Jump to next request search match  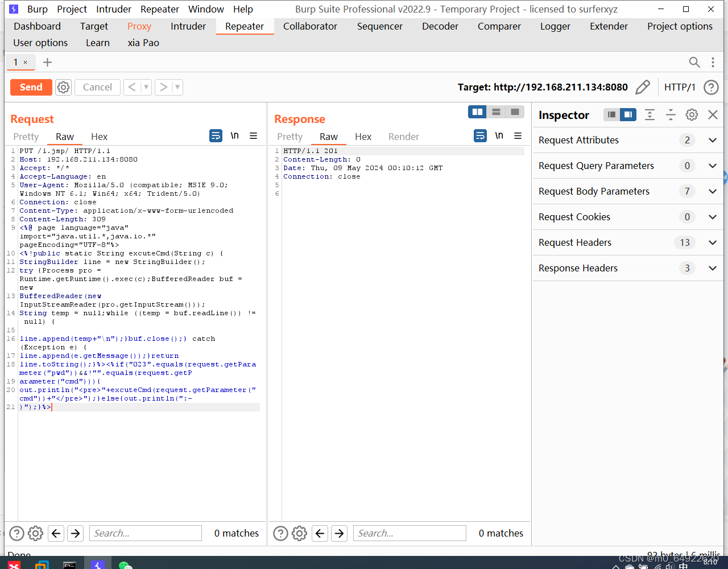click(75, 533)
